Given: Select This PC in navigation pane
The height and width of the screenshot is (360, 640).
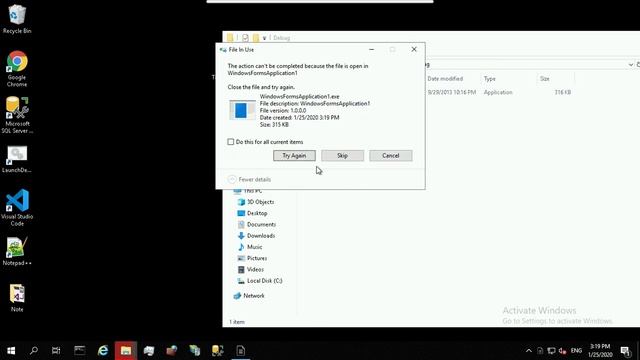Looking at the screenshot, I should coord(248,191).
